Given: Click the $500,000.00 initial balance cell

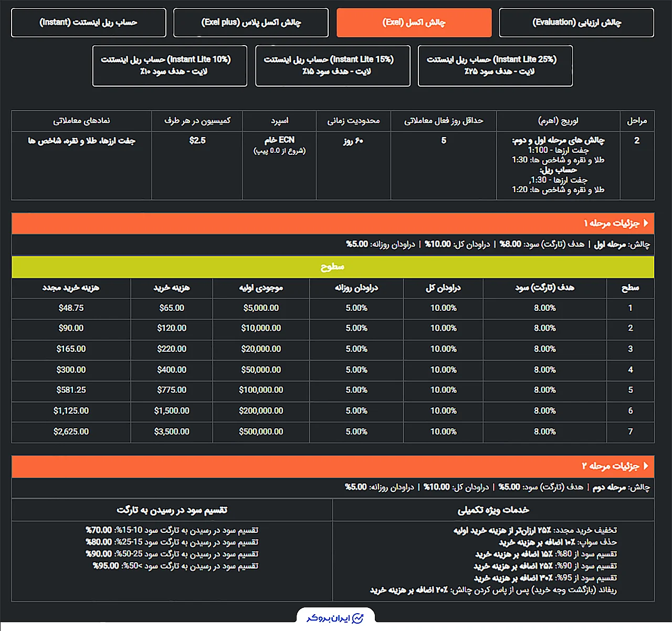Looking at the screenshot, I should (261, 432).
